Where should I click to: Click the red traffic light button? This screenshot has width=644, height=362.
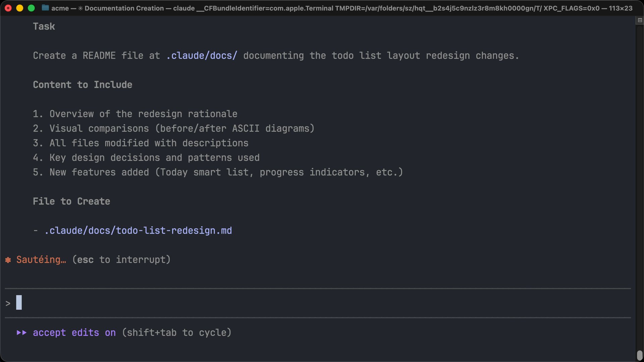tap(8, 8)
